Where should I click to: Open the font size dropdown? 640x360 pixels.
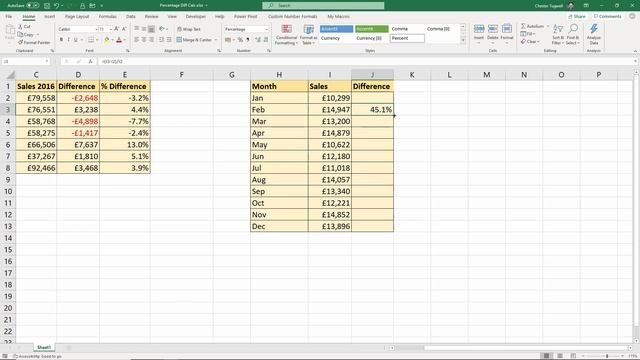tap(111, 29)
